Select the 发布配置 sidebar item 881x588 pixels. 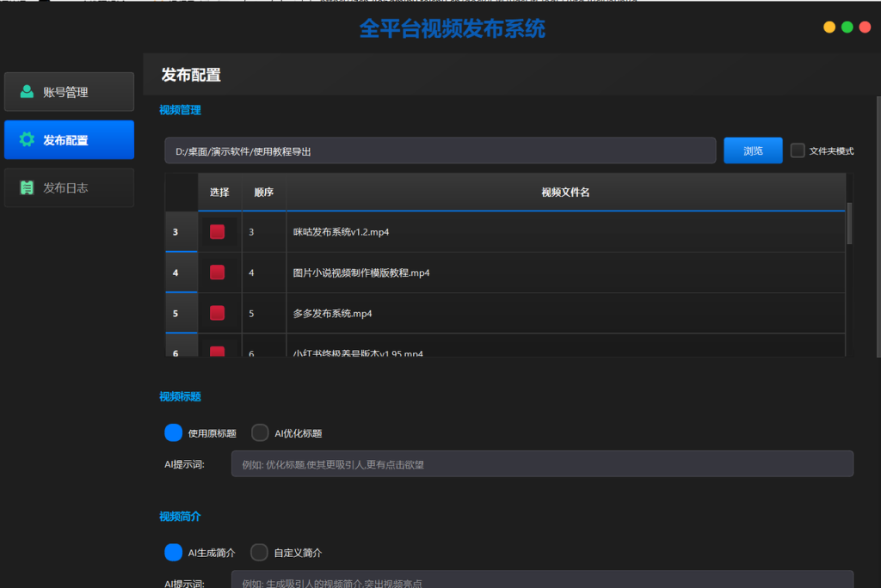[69, 140]
